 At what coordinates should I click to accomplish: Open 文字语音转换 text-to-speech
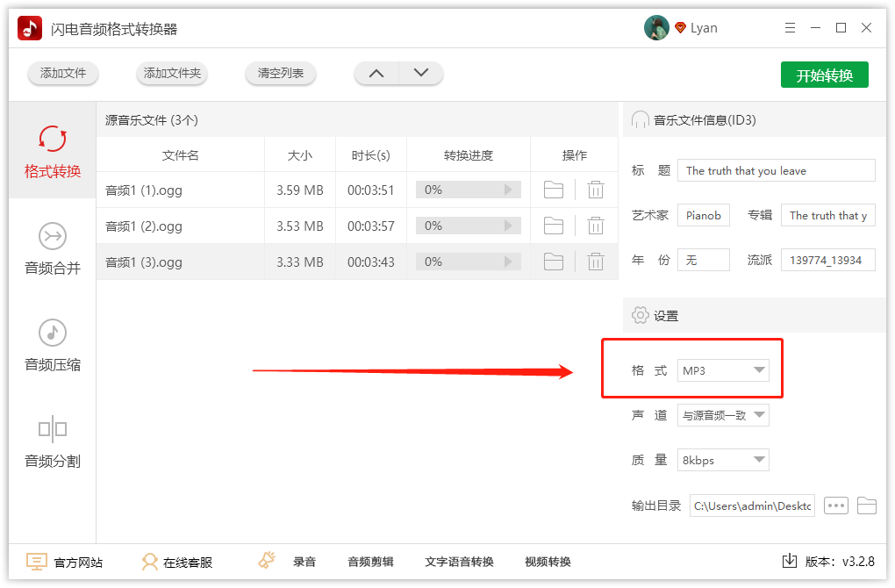(x=459, y=562)
